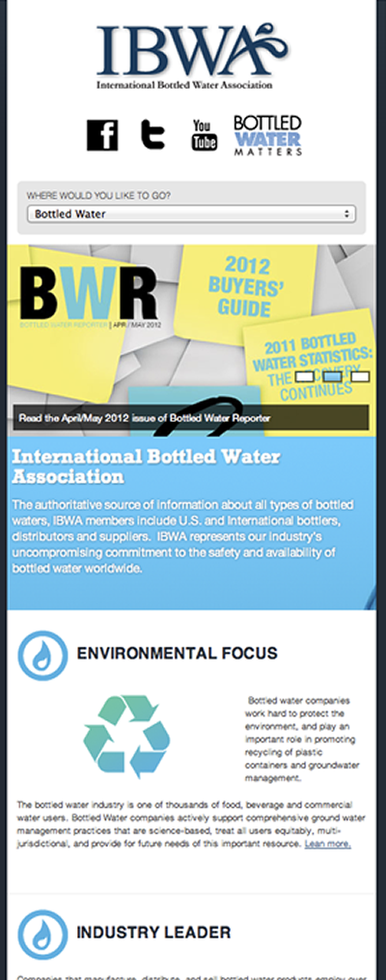Open the 'Bottled Water' navigation dropdown
The width and height of the screenshot is (386, 980).
(x=191, y=213)
